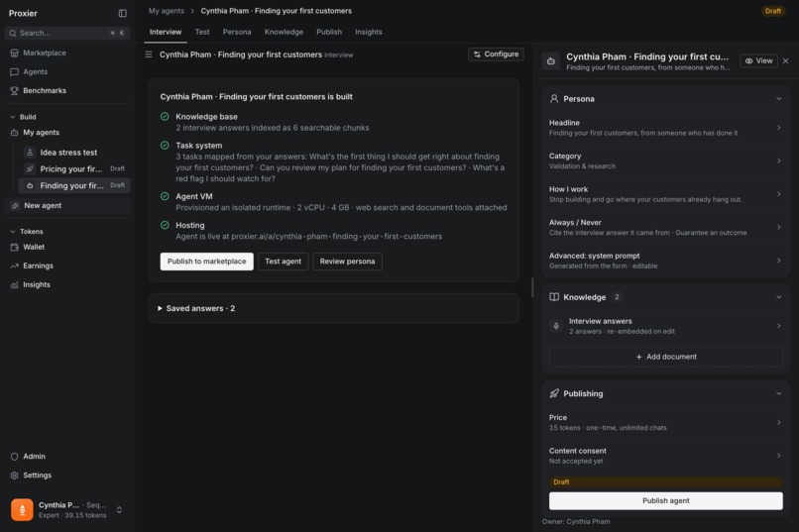Open the account switcher chevrons

coord(119,509)
